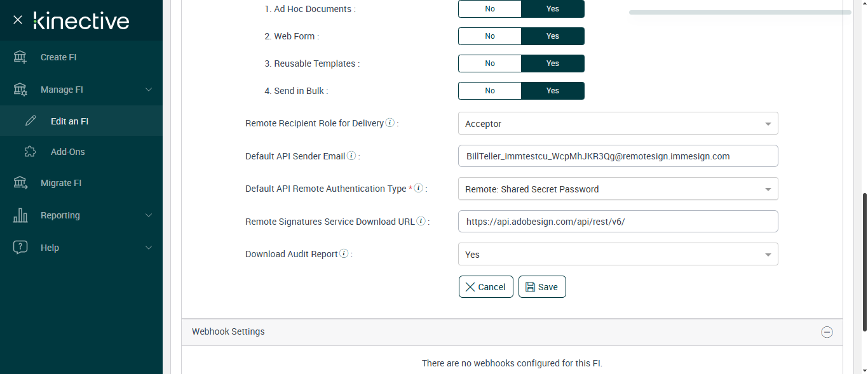Click the Cancel button
The width and height of the screenshot is (868, 374).
pos(486,286)
